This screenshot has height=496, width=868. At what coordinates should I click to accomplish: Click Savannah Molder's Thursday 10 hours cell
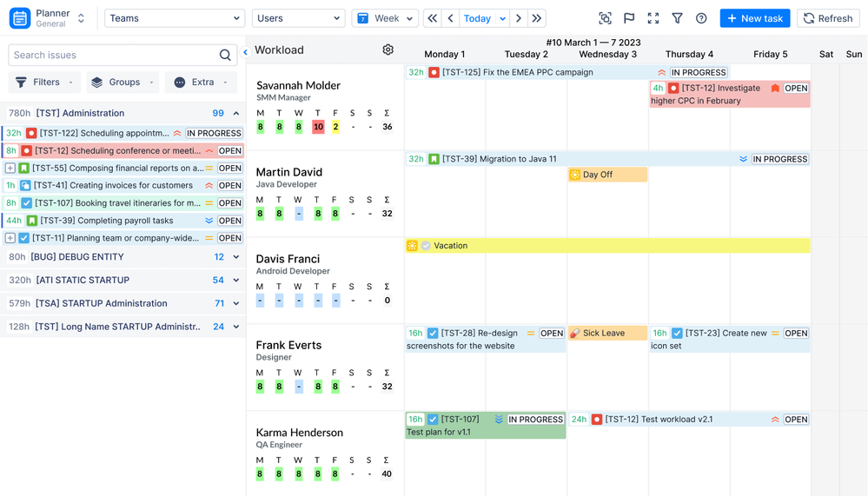(x=318, y=127)
